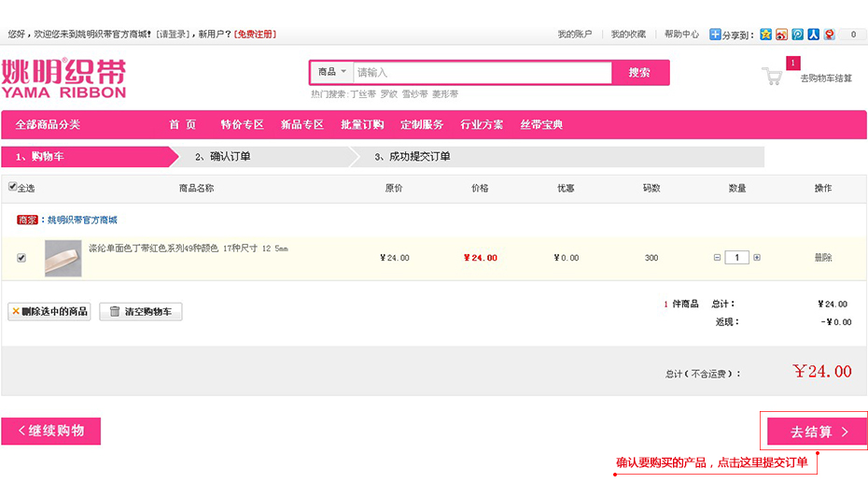868x483 pixels.
Task: Click 清空购物车 with trash icon
Action: [x=141, y=312]
